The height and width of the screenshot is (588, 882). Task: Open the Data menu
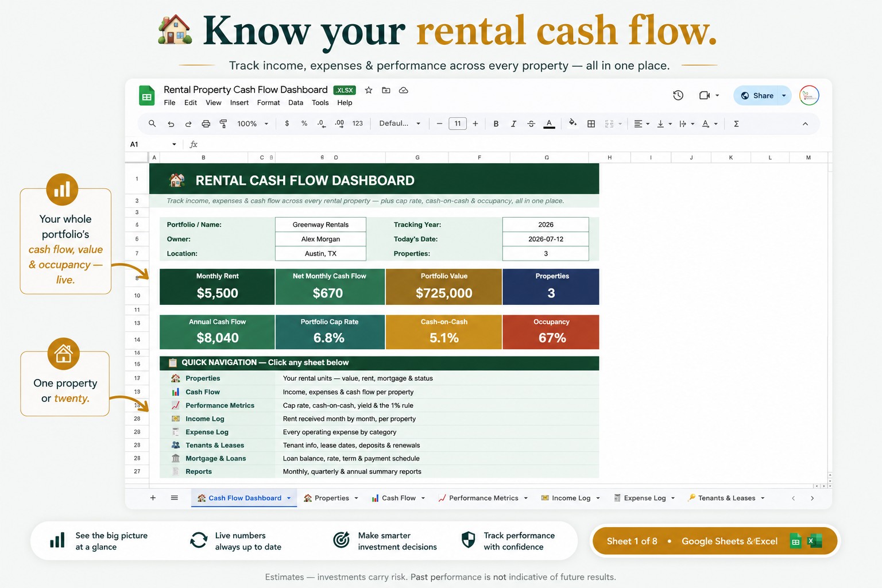pos(296,103)
